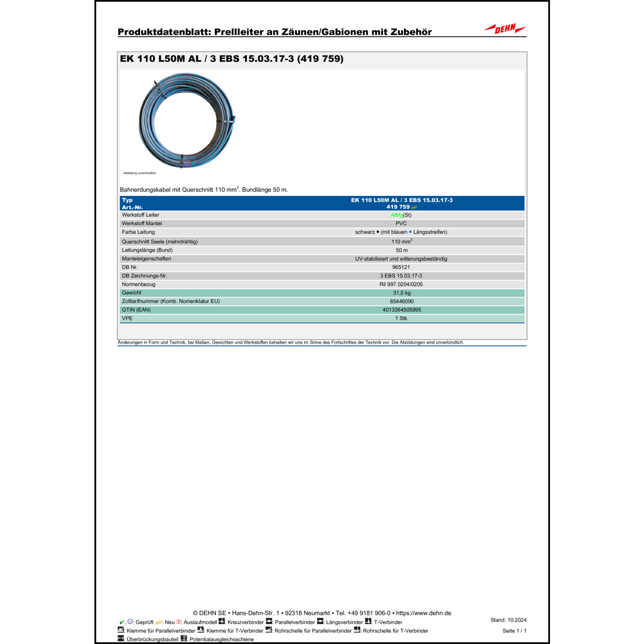
Task: Click the 'Zolltarifnummer (Komb. Nomenklatur EU)' label
Action: [x=171, y=301]
